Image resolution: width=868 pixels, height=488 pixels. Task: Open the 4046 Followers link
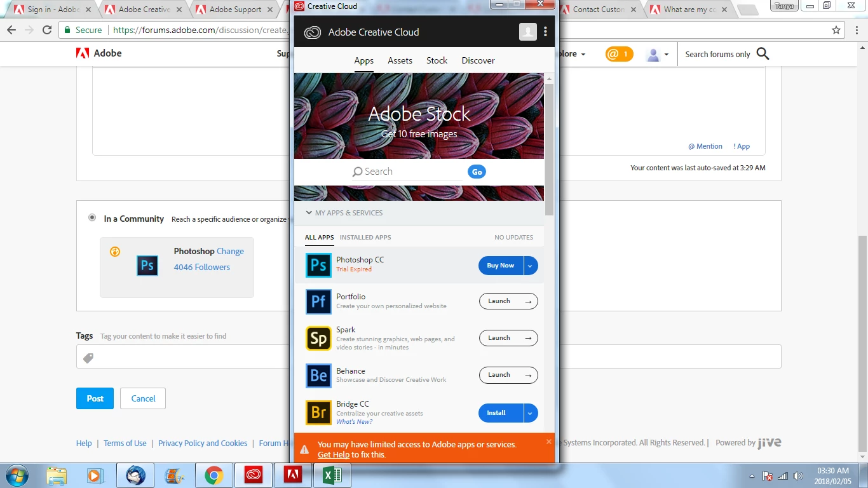pyautogui.click(x=202, y=267)
